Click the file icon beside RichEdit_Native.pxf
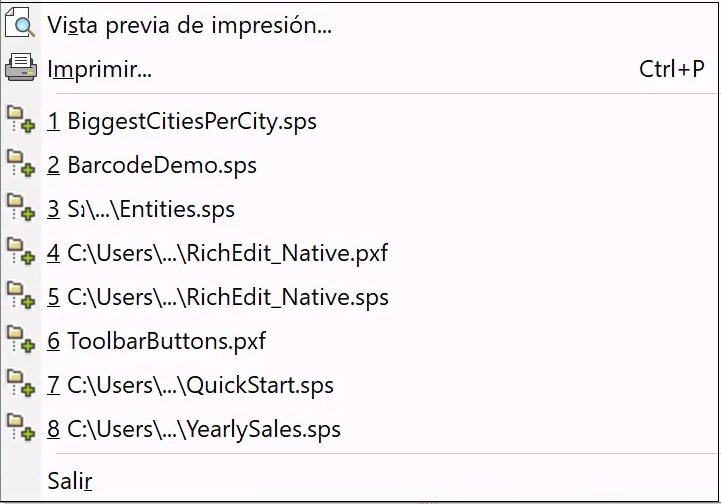Image resolution: width=721 pixels, height=504 pixels. (21, 253)
